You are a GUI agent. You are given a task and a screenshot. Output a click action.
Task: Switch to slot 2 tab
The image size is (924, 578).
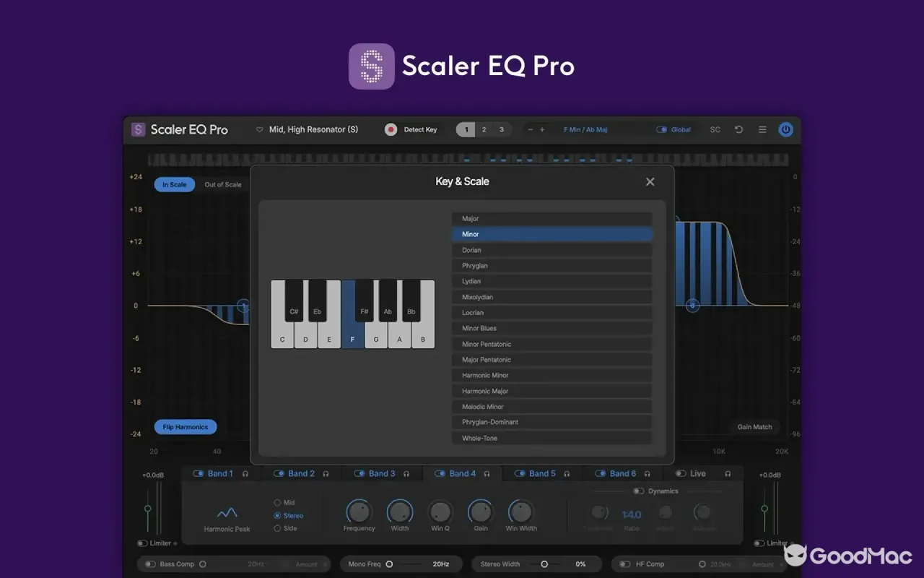pos(484,130)
